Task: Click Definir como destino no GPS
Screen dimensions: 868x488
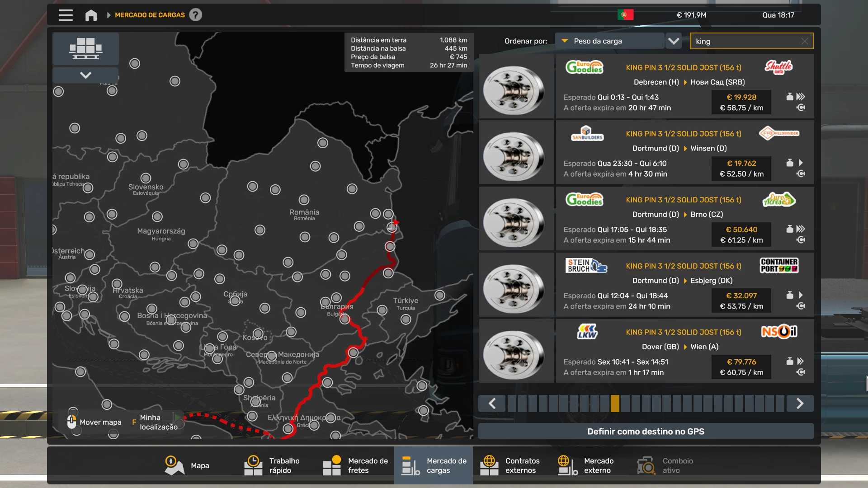Action: 646,432
